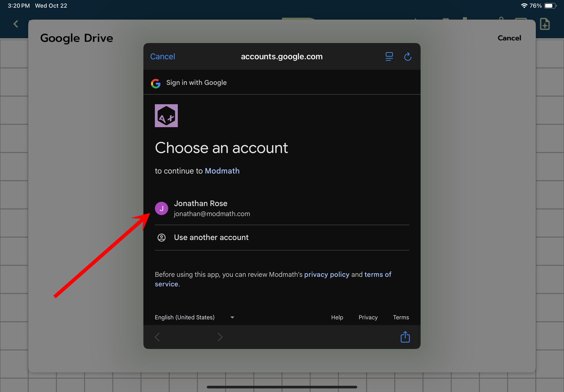Screen dimensions: 564x392
Task: Reload the accounts.google.com page
Action: tap(408, 56)
